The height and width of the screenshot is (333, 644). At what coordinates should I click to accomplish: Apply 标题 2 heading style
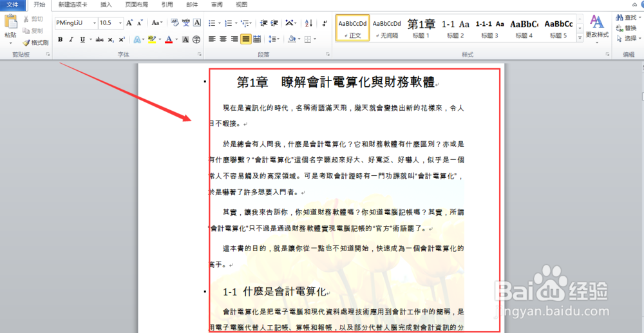pyautogui.click(x=455, y=28)
